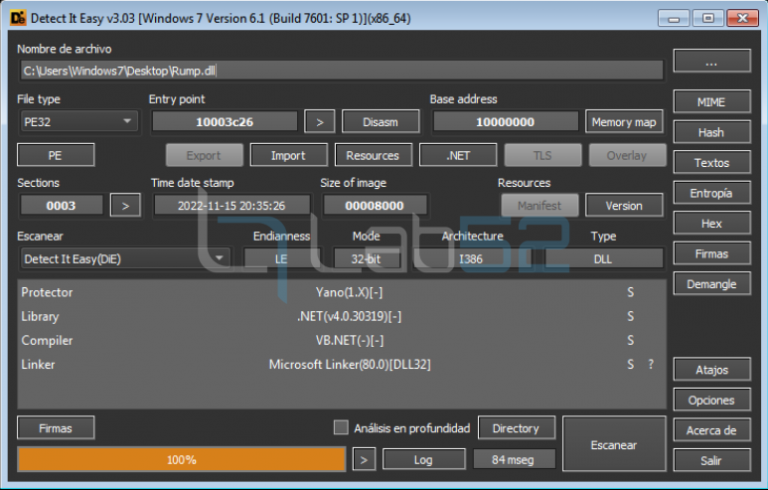Screen dimensions: 768x490
Task: Open file browser with the ... button
Action: [x=711, y=62]
